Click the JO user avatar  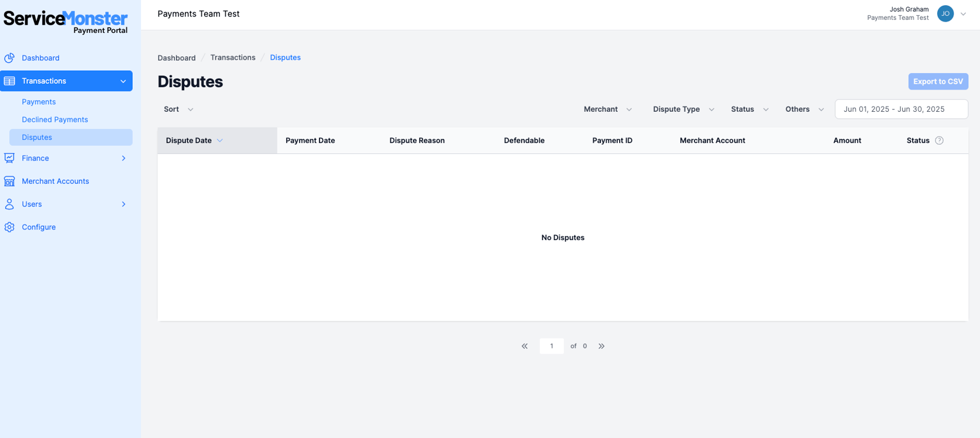click(x=945, y=13)
